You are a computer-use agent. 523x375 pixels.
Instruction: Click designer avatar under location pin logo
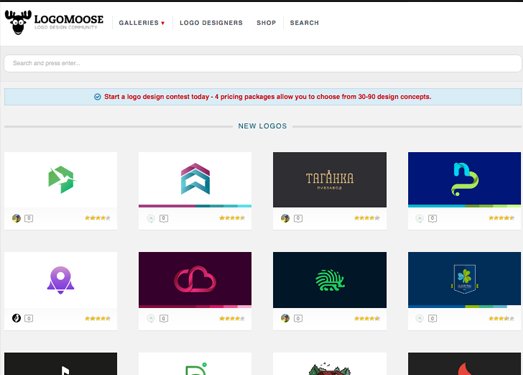point(16,318)
